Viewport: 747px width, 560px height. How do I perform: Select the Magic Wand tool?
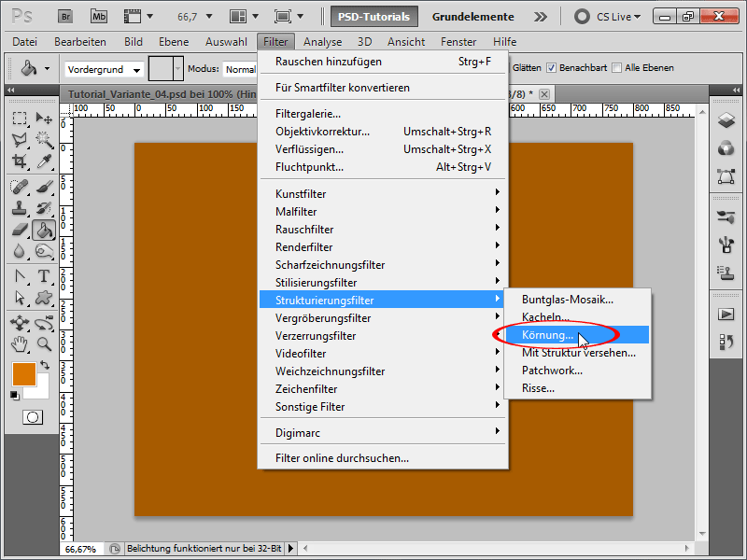(x=44, y=139)
